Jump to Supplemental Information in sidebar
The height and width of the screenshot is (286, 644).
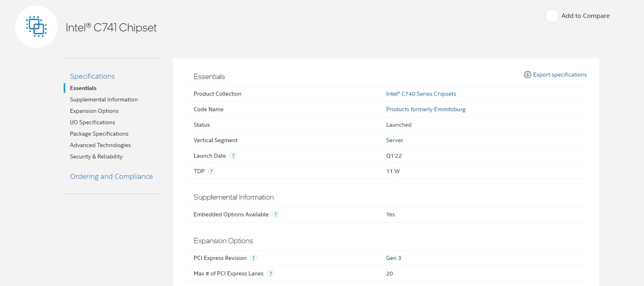point(104,99)
